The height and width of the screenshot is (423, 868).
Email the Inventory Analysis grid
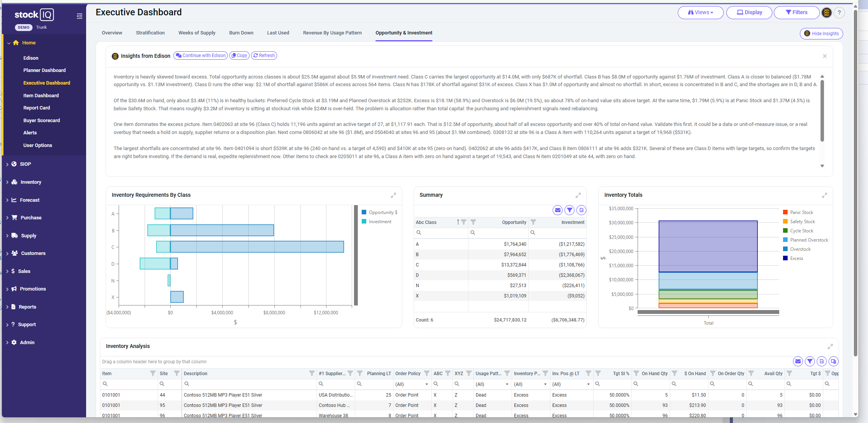coord(798,361)
